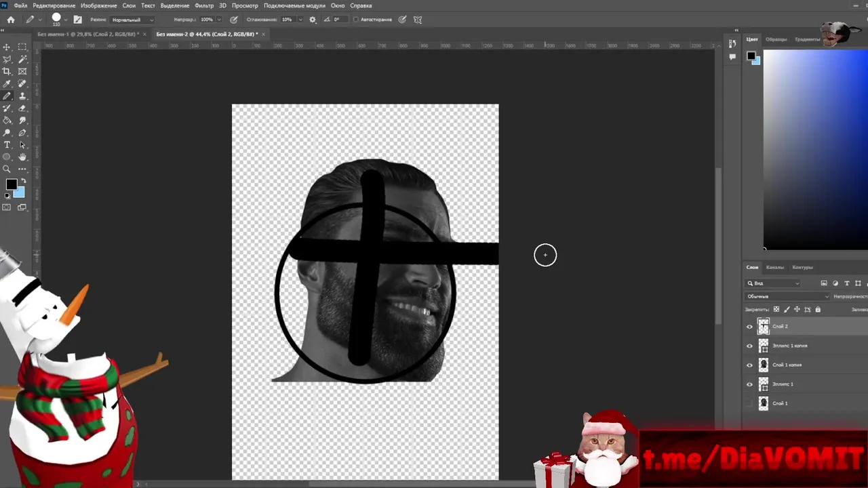Select the Zoom tool
Image resolution: width=868 pixels, height=488 pixels.
[7, 169]
